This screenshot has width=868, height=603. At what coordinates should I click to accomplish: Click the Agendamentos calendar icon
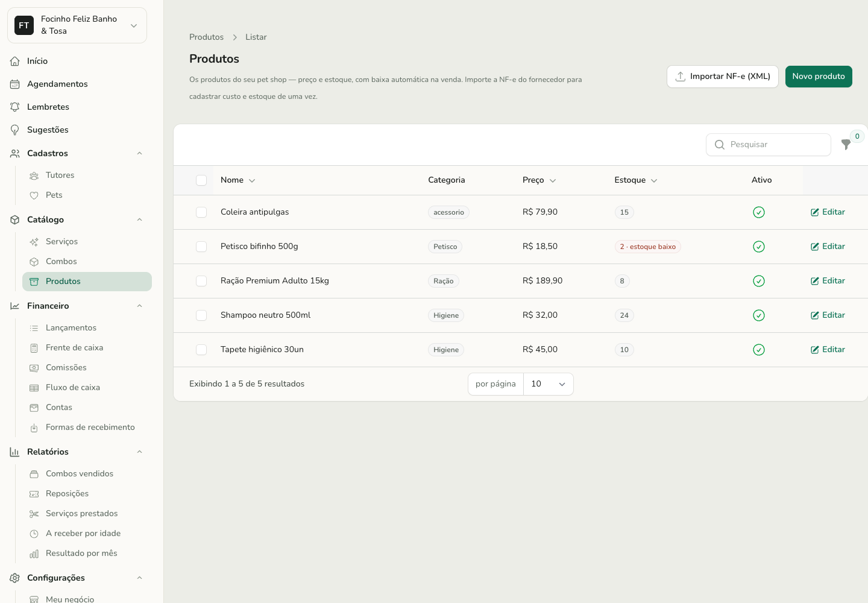[x=15, y=84]
